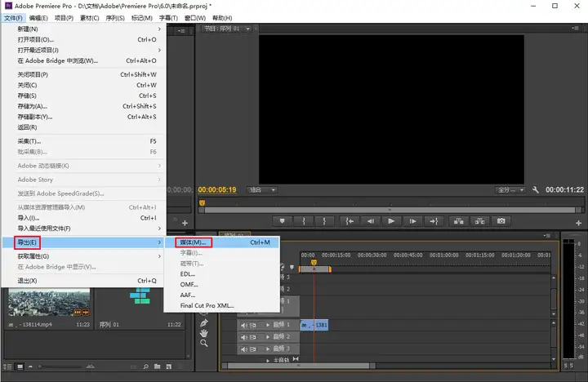588x382 pixels.
Task: Select Exit (退出) in File menu
Action: pos(84,281)
